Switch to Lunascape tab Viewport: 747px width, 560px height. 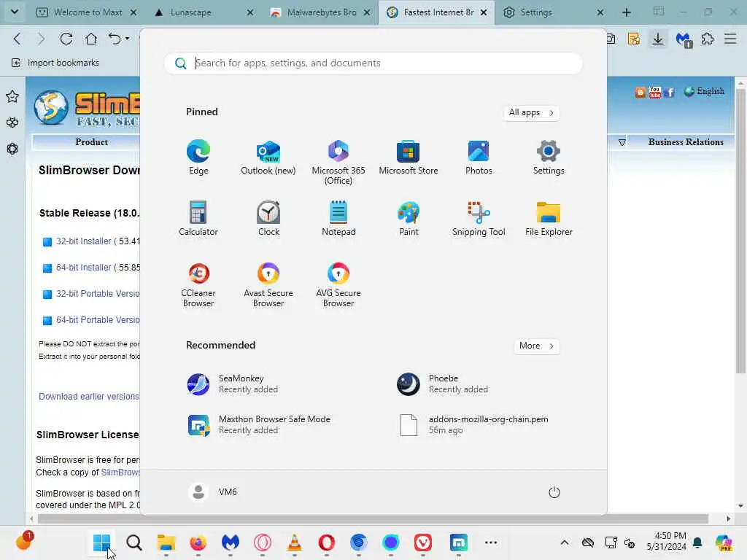[x=204, y=12]
